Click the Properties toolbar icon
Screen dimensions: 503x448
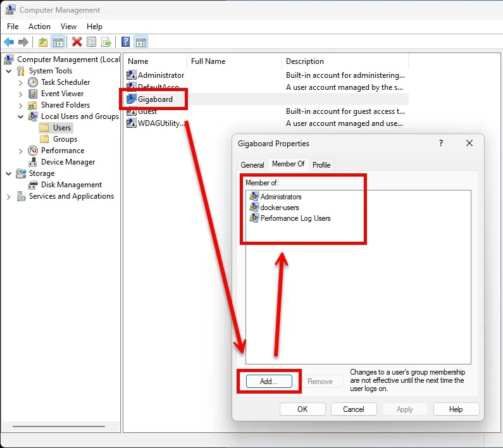(x=91, y=42)
